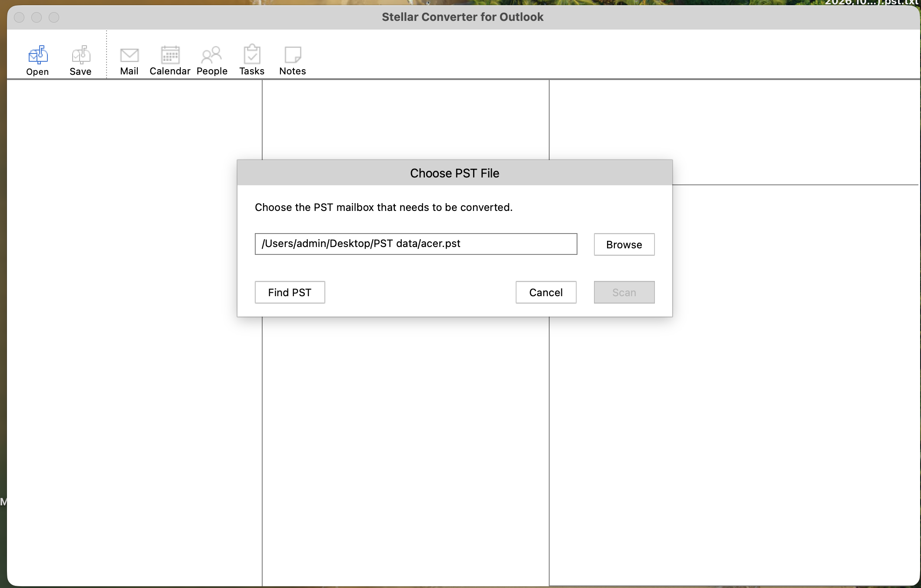Click the Save mailbox icon

click(x=81, y=55)
